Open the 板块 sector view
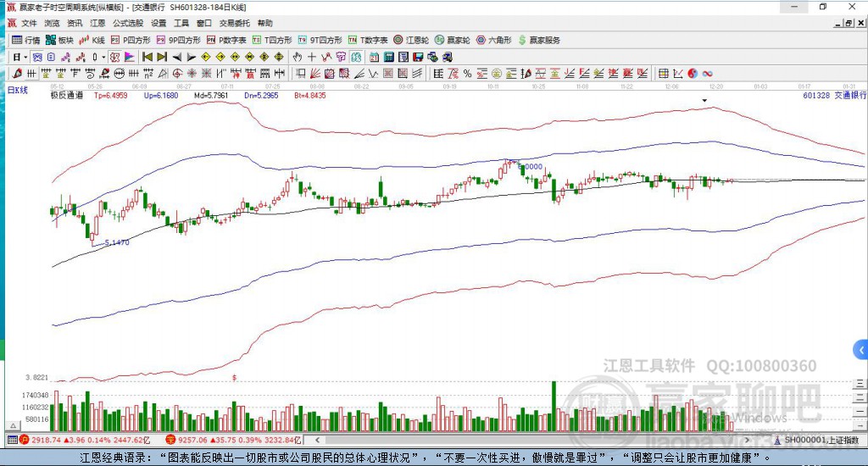868x466 pixels. (59, 40)
